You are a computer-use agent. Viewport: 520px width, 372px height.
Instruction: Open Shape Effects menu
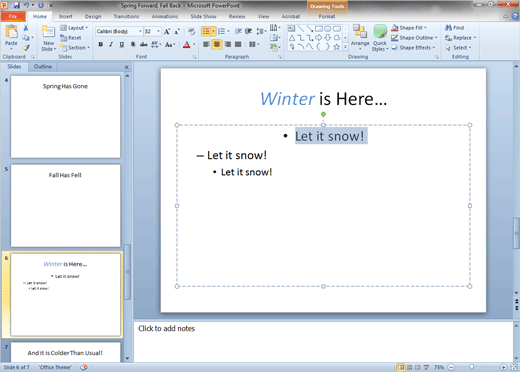(x=413, y=48)
